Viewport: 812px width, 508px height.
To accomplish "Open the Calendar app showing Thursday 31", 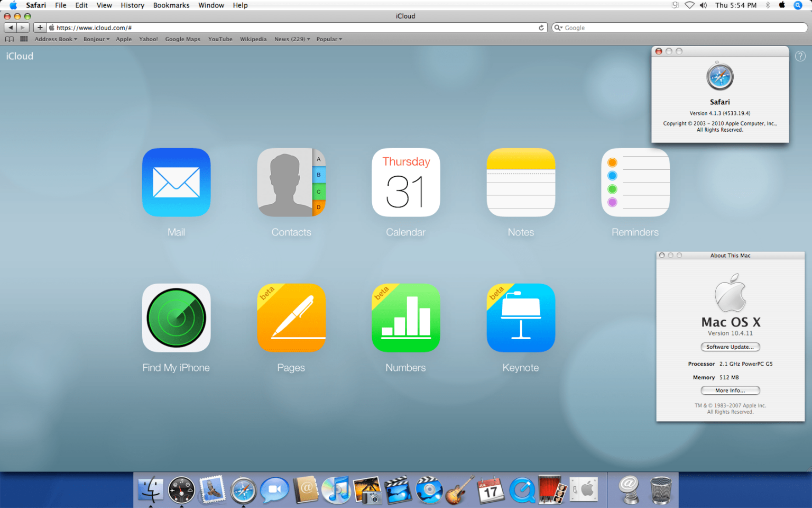I will click(x=406, y=182).
